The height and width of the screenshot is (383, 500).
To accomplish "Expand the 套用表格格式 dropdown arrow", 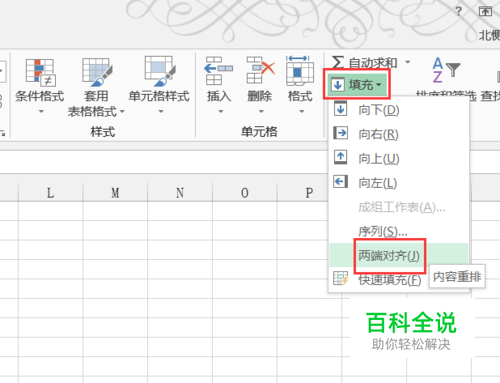I will point(122,111).
